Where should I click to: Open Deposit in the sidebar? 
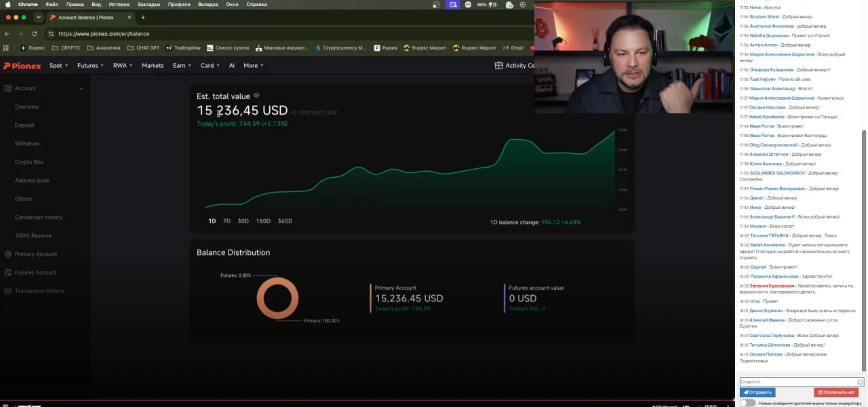[x=24, y=125]
